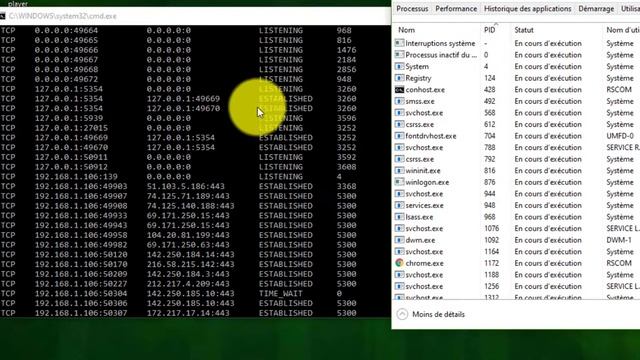
Task: Open the Performance tab
Action: pyautogui.click(x=456, y=9)
